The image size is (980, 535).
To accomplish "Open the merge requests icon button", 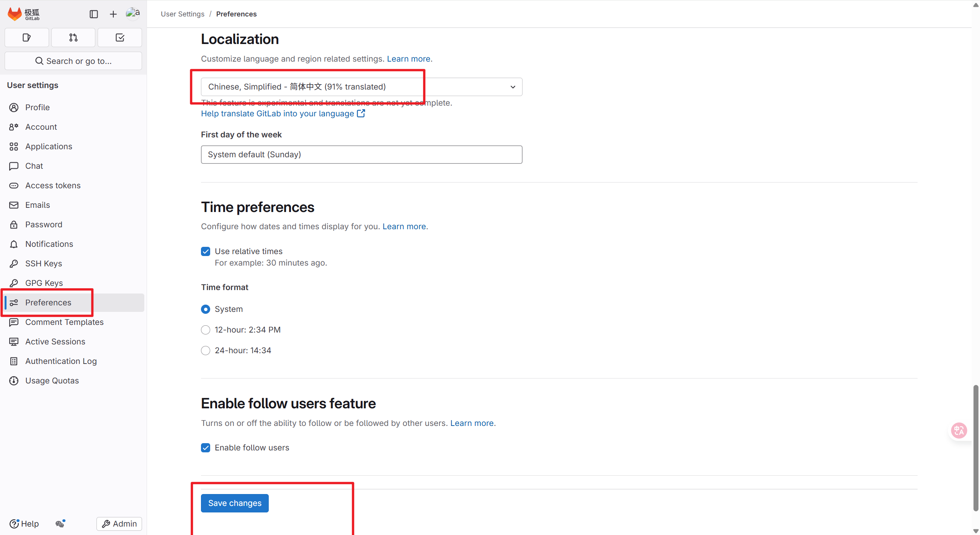I will pyautogui.click(x=73, y=38).
